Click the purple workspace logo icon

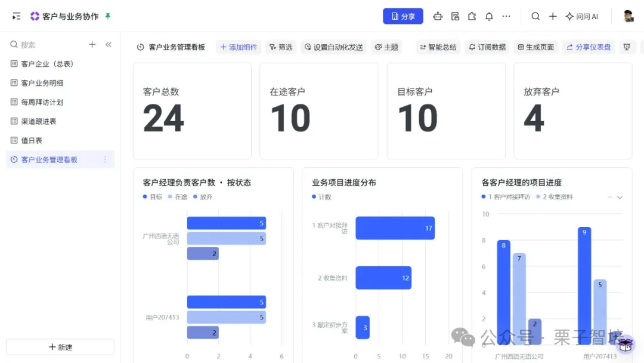(35, 16)
